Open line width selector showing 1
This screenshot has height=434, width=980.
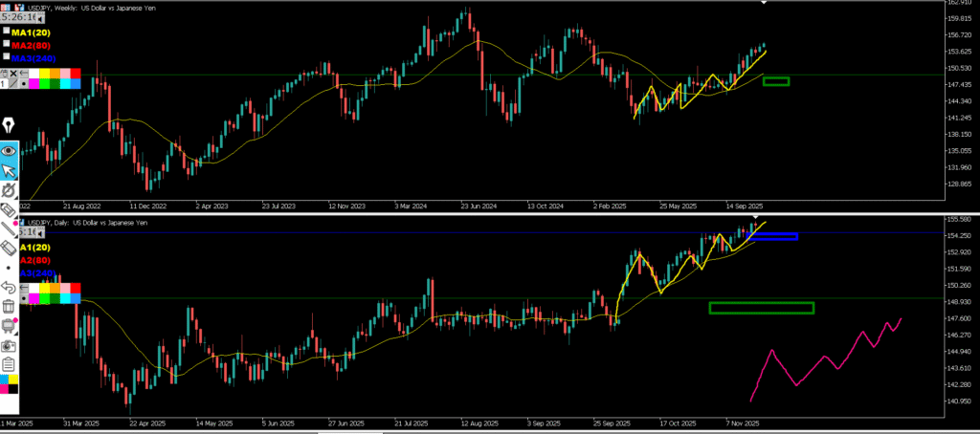click(3, 84)
